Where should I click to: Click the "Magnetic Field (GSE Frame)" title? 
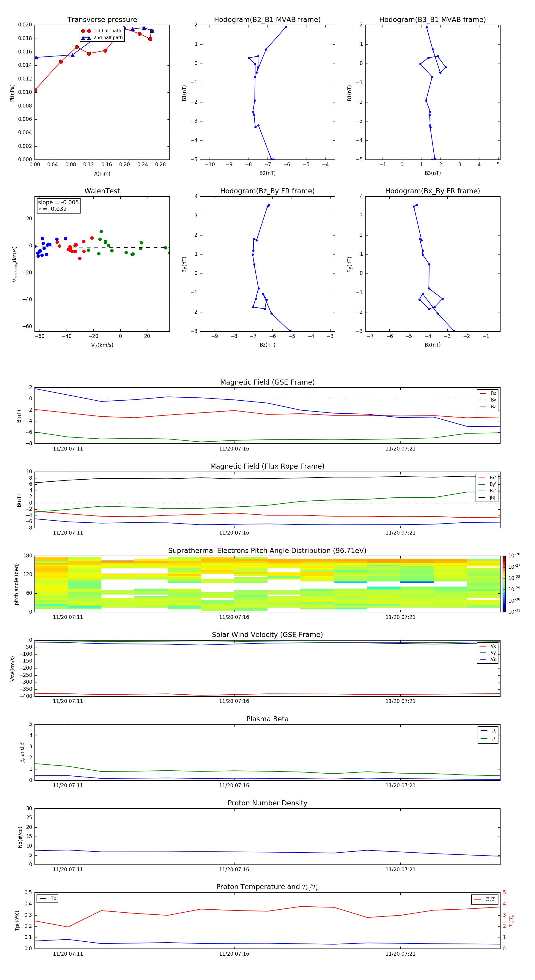pyautogui.click(x=267, y=382)
